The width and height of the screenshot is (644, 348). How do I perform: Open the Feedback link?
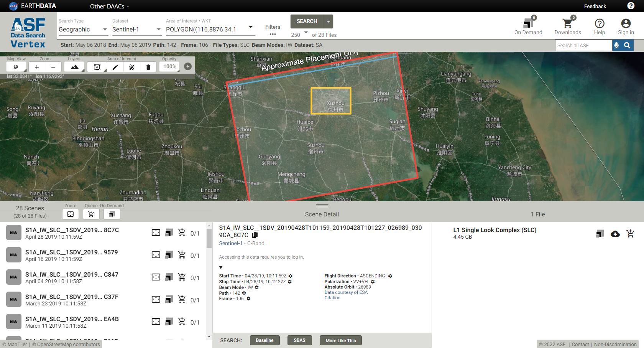pyautogui.click(x=595, y=6)
